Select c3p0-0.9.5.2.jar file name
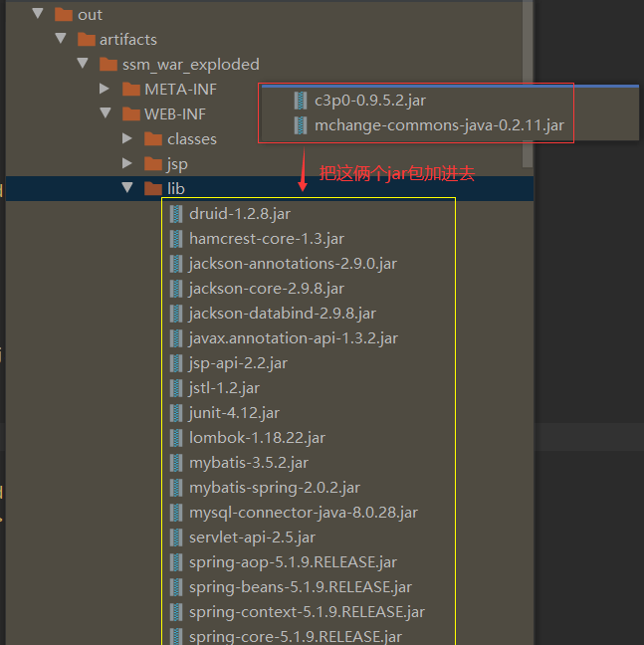 point(370,101)
